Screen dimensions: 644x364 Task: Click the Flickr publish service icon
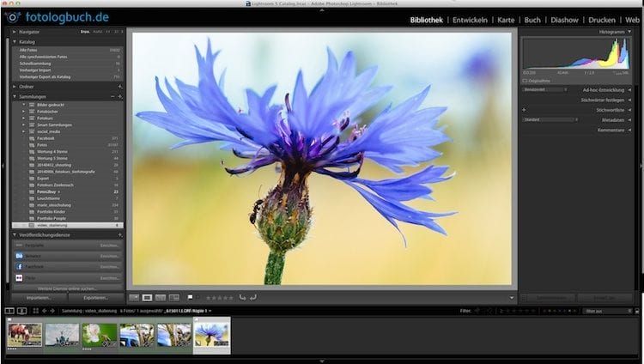coord(19,278)
